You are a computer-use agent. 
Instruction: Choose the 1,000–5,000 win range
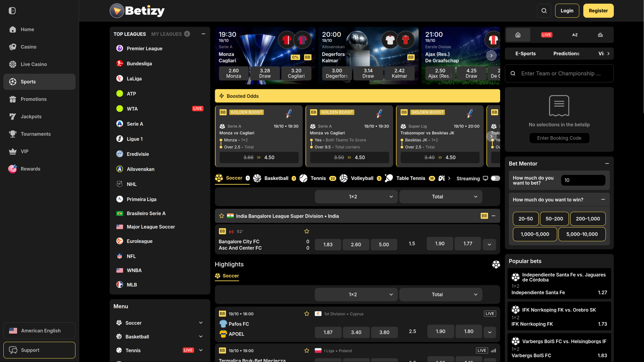coord(535,234)
